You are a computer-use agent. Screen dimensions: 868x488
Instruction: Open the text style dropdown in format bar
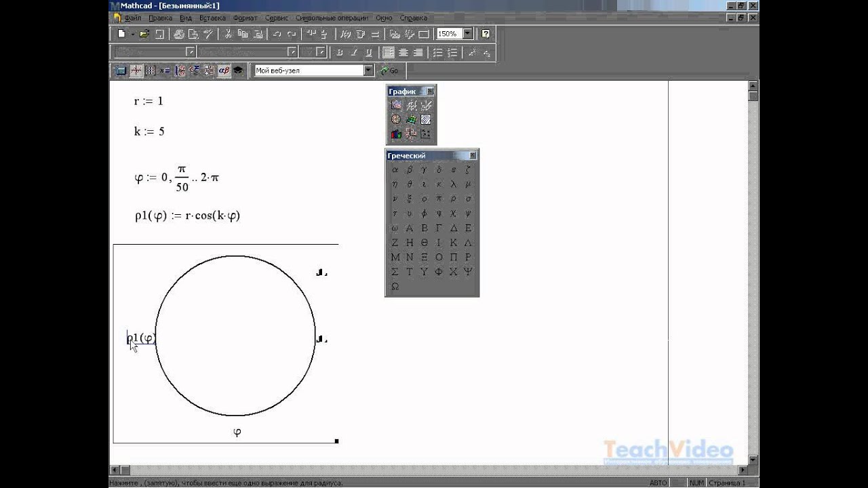pos(190,52)
